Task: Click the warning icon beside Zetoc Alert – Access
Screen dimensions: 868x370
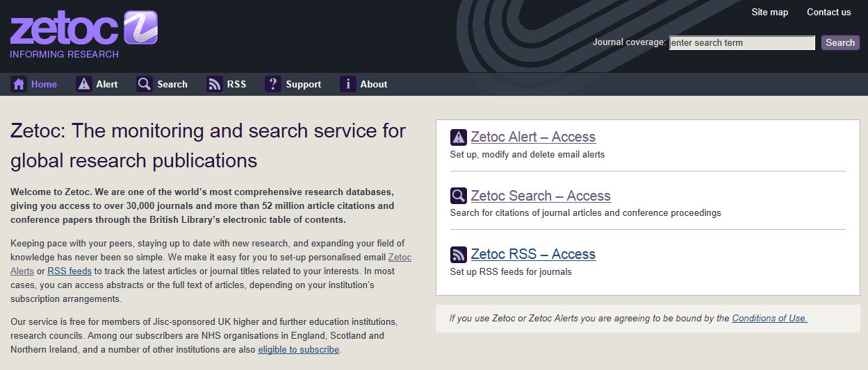Action: coord(458,137)
